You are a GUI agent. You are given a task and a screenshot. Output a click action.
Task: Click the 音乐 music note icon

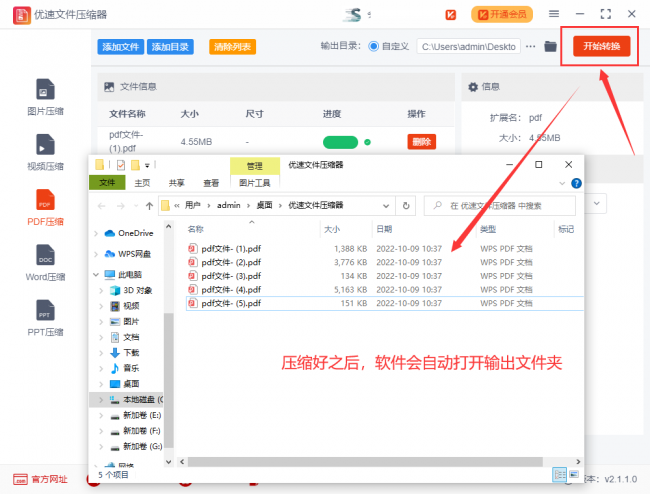[x=115, y=368]
